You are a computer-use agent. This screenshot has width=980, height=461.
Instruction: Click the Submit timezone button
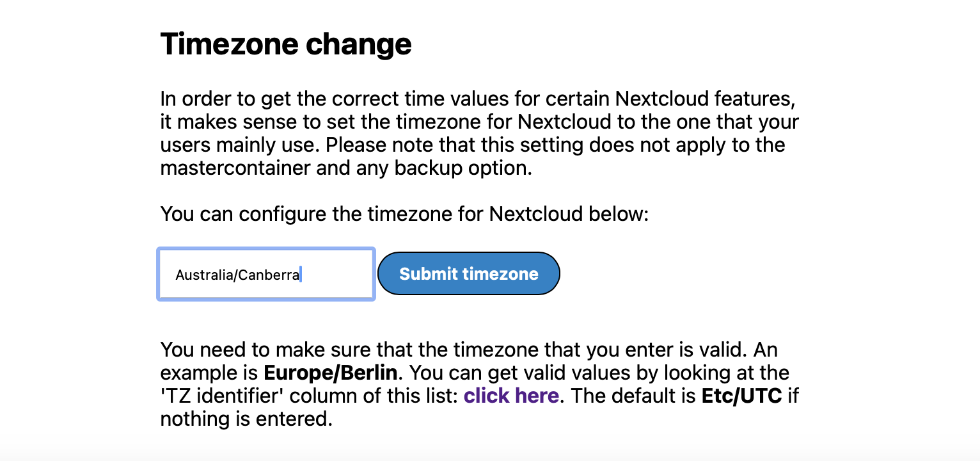468,274
